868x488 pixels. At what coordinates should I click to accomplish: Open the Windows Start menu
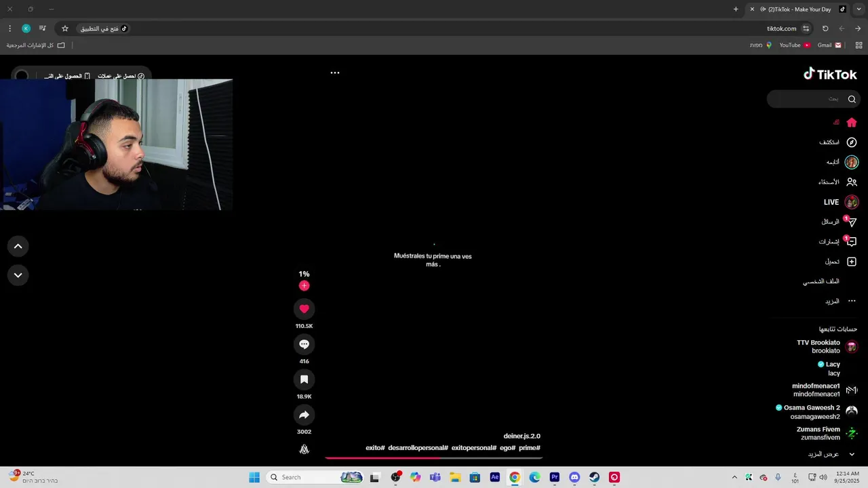point(254,477)
